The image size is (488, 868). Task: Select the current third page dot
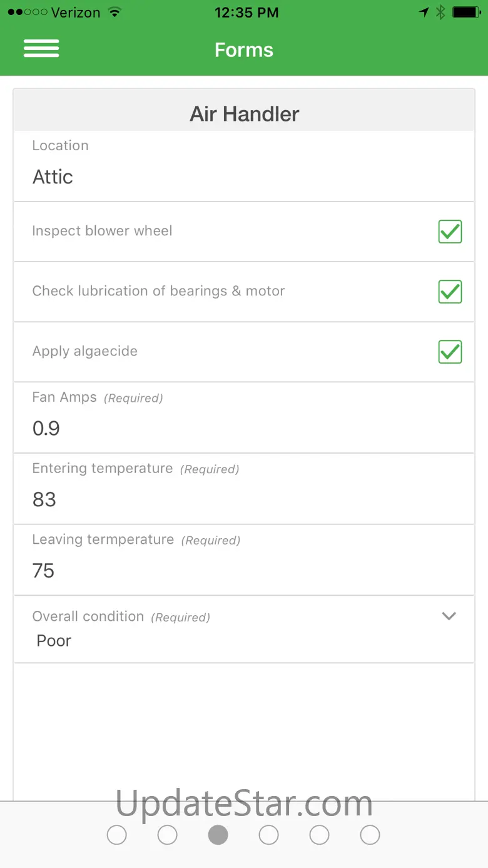tap(218, 835)
